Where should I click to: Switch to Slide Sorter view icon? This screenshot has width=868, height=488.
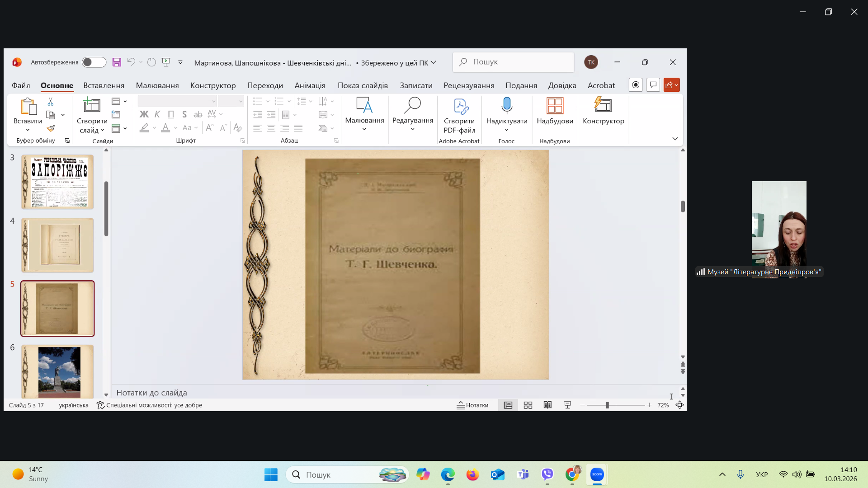point(528,405)
